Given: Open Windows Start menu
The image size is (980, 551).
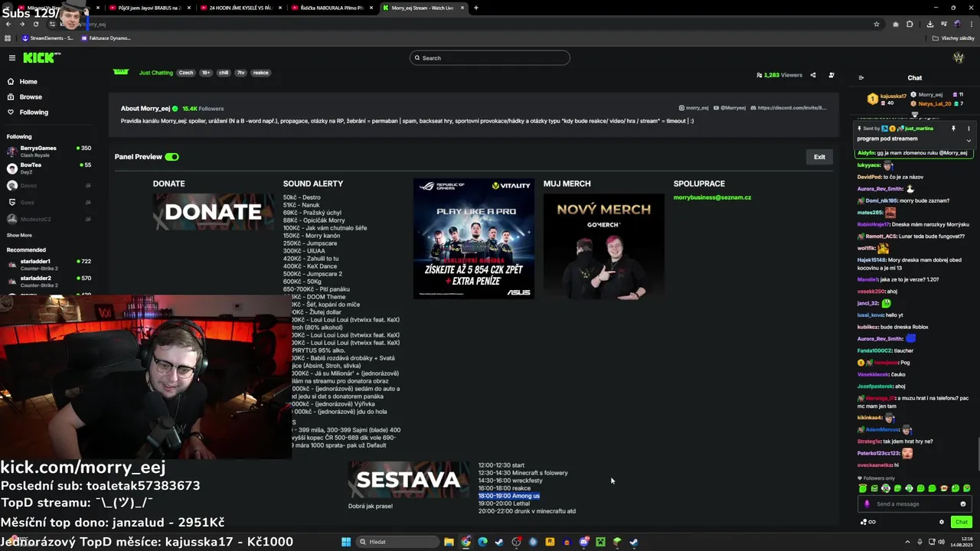Looking at the screenshot, I should 346,542.
